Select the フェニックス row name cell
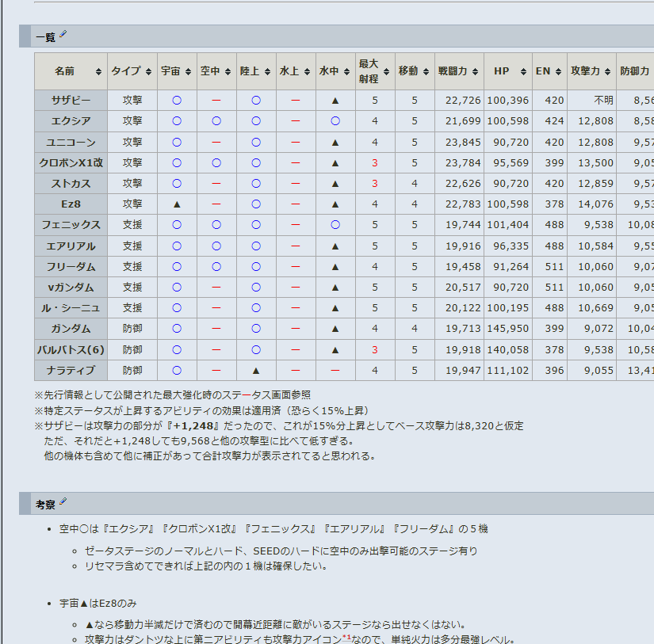Image resolution: width=654 pixels, height=644 pixels. coord(71,225)
